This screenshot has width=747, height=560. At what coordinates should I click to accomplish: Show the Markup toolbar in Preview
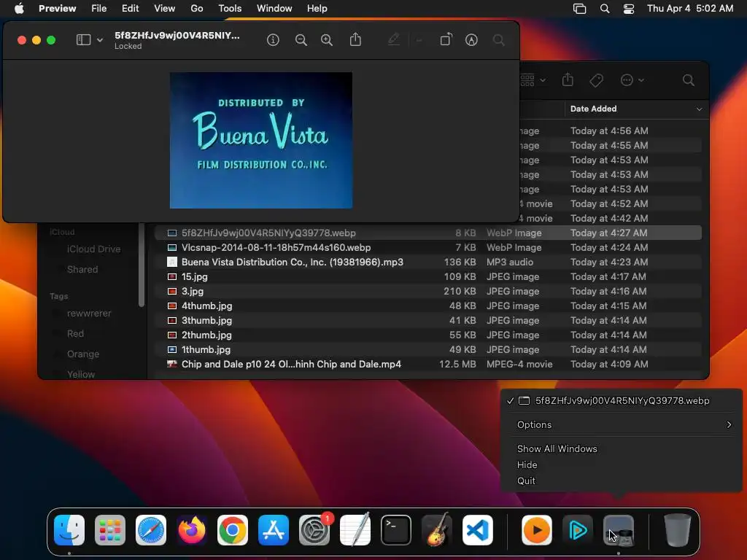coord(472,40)
